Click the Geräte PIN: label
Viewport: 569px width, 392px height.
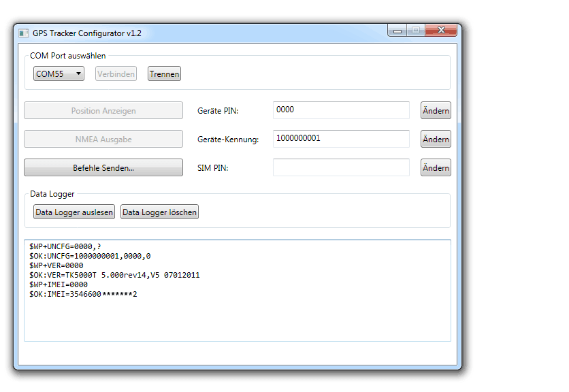click(218, 111)
